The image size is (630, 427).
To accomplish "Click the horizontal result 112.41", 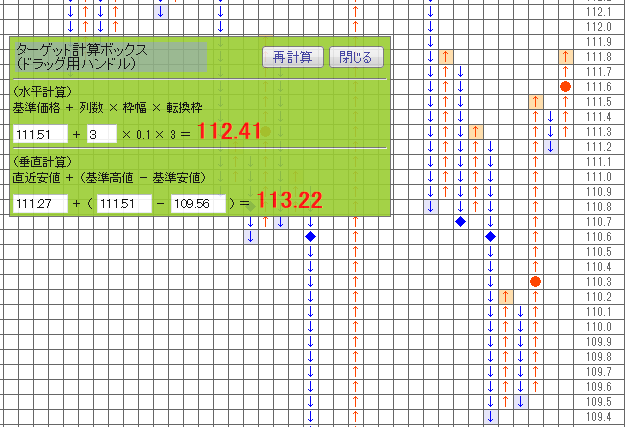I will coord(229,131).
